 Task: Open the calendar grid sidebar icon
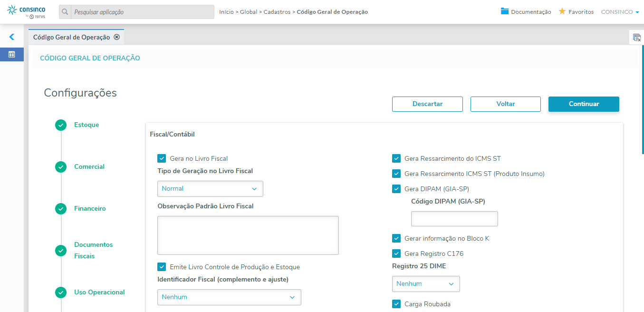click(12, 54)
